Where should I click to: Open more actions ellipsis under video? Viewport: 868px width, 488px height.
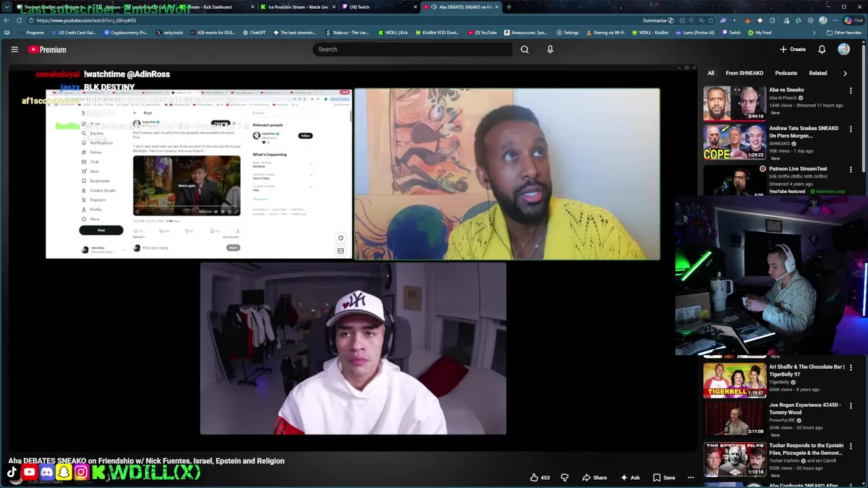point(690,478)
